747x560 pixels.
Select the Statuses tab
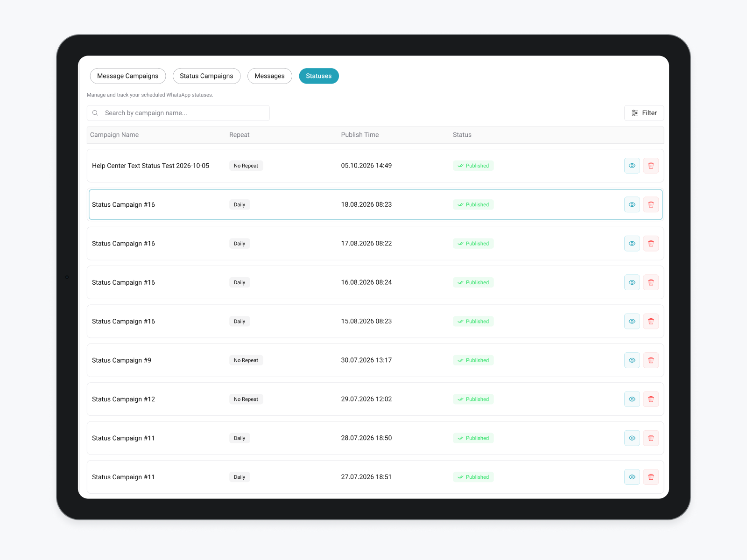point(319,76)
